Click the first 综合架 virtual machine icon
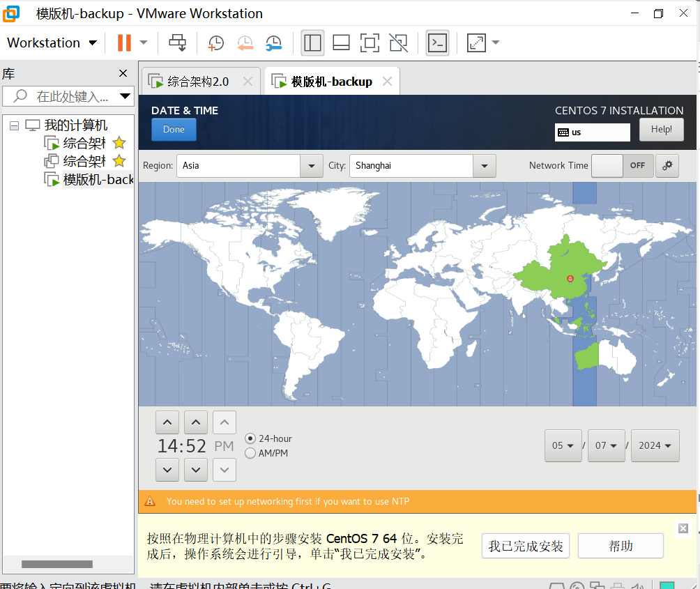Image resolution: width=700 pixels, height=589 pixels. 52,143
